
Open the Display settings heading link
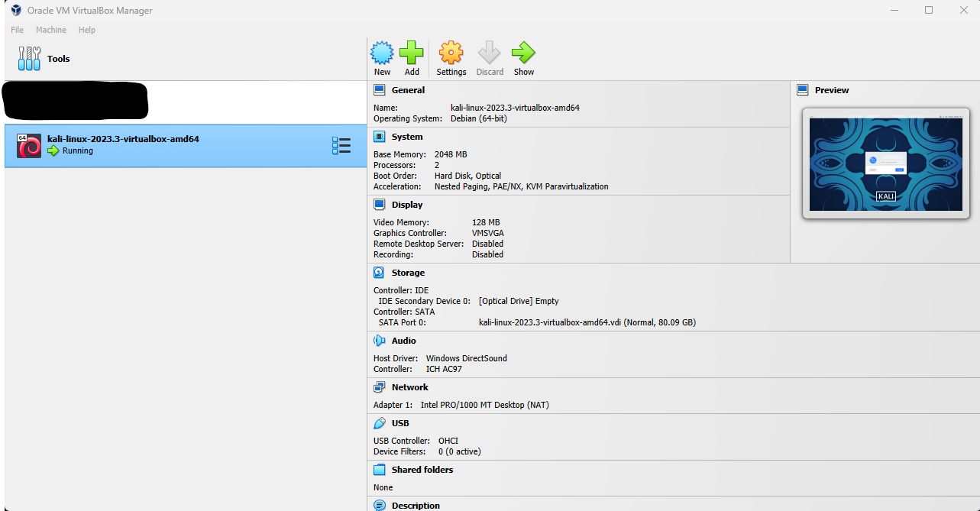click(407, 205)
